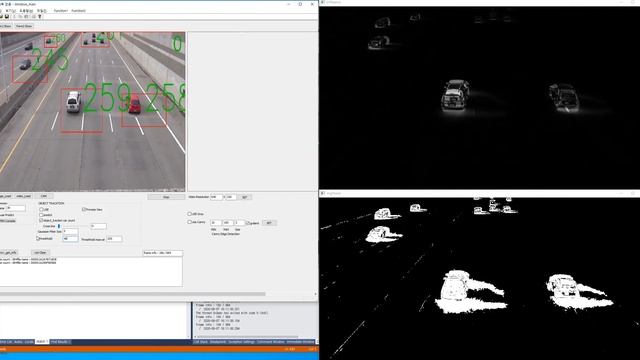Switch to the Breakpoints tab
The image size is (640, 360).
click(218, 342)
